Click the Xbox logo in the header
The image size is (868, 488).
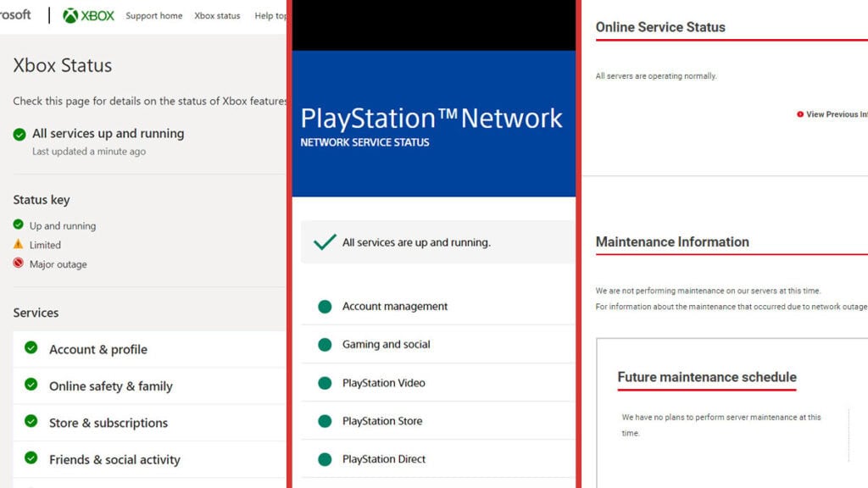click(x=88, y=14)
